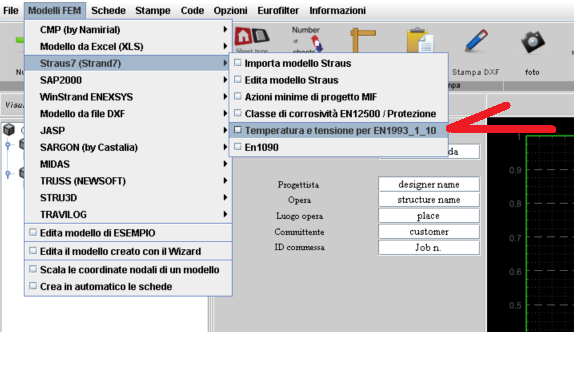Open the Eurofilter menu
Screen dimensions: 574x365
pyautogui.click(x=278, y=11)
